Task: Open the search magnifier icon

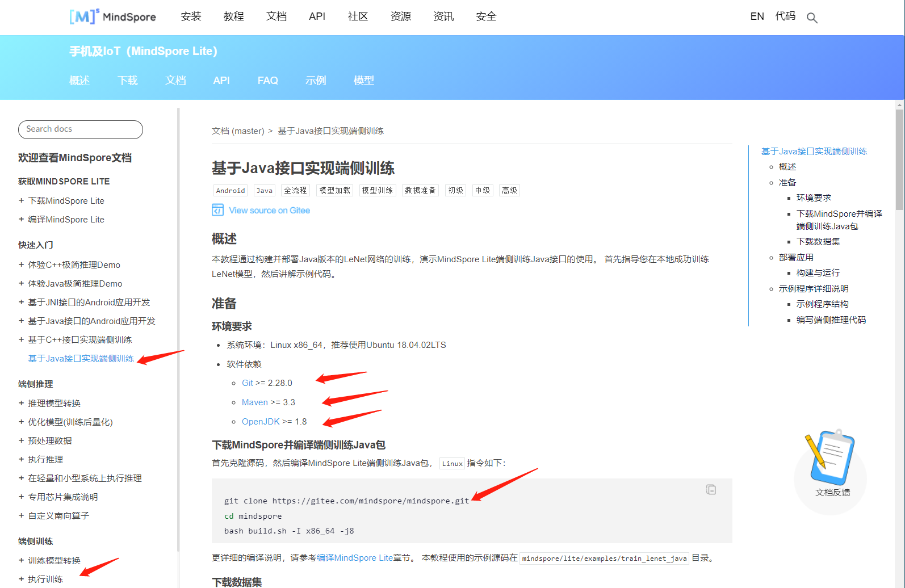Action: point(812,18)
